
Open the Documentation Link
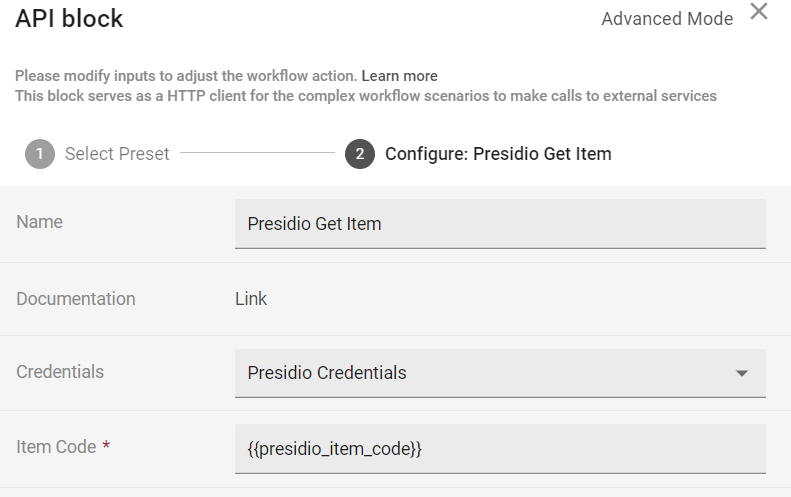251,299
